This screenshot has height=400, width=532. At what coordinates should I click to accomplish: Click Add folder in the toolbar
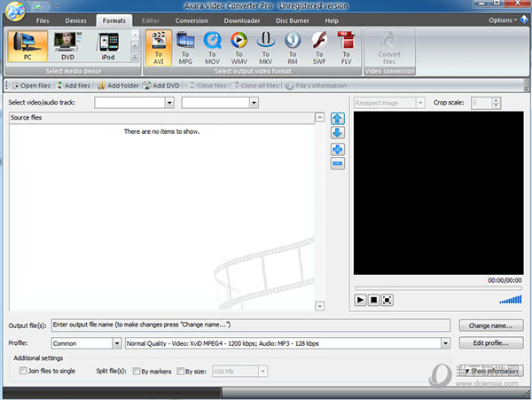click(119, 85)
